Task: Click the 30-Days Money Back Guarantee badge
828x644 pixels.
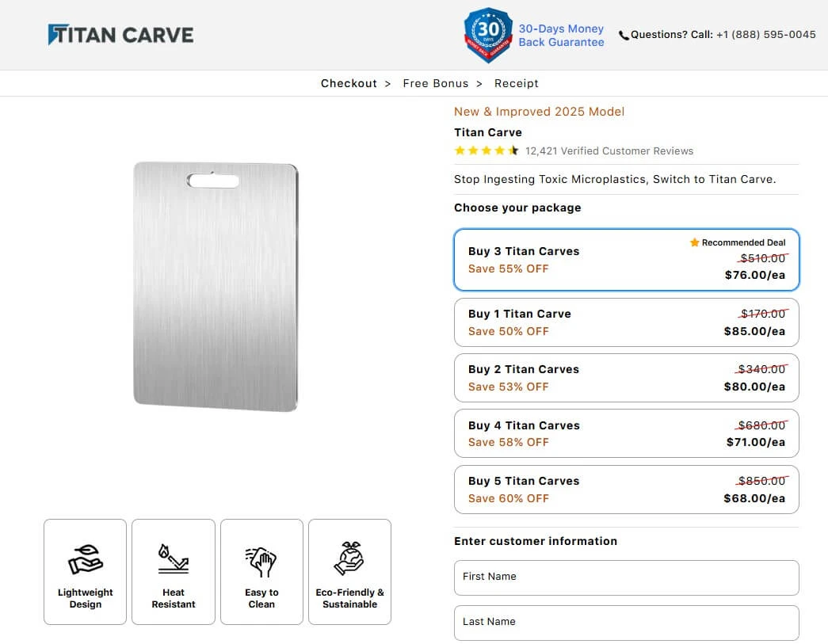Action: coord(488,35)
